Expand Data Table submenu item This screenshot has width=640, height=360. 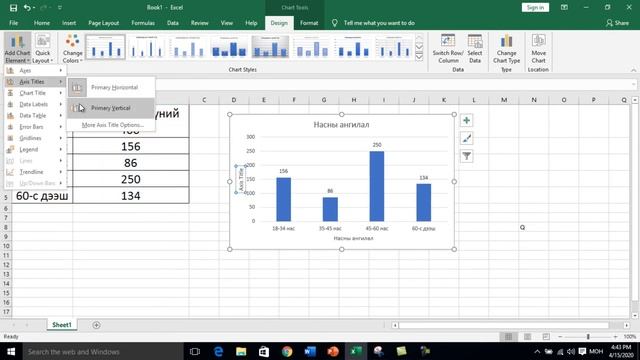(35, 116)
